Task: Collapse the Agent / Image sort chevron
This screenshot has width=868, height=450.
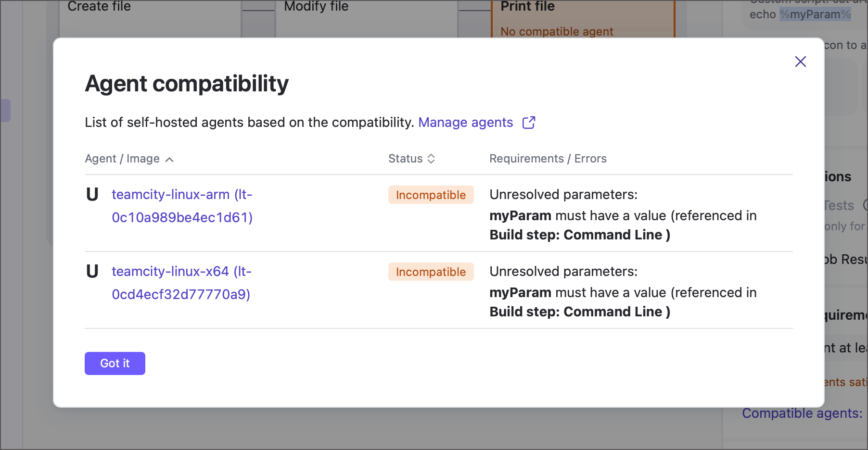Action: (169, 159)
